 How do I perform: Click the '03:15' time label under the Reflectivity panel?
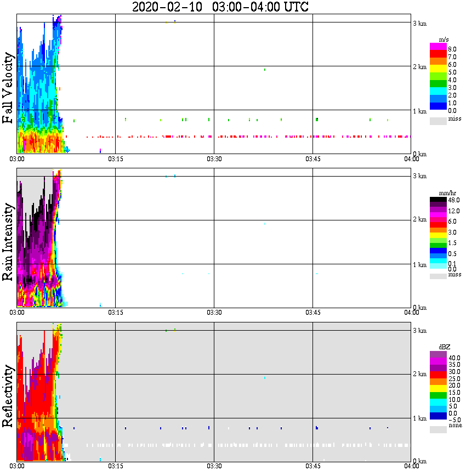click(x=115, y=466)
